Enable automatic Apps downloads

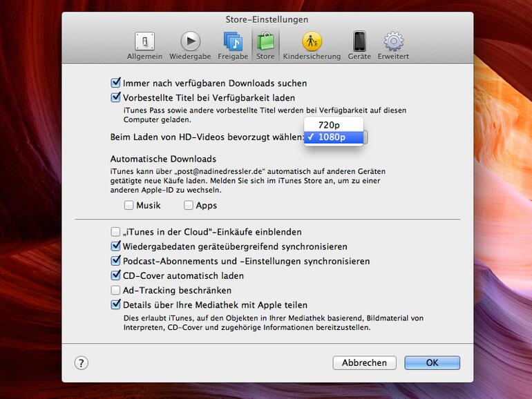coord(189,205)
